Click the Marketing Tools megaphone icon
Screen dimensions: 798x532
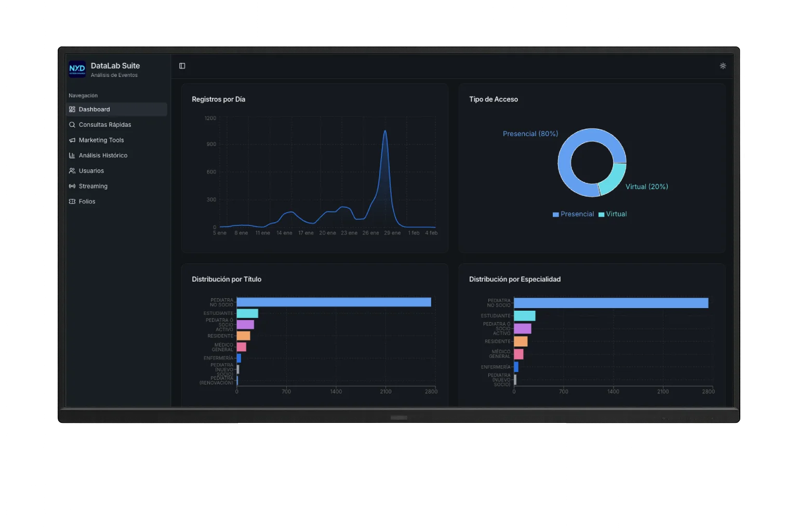(72, 140)
